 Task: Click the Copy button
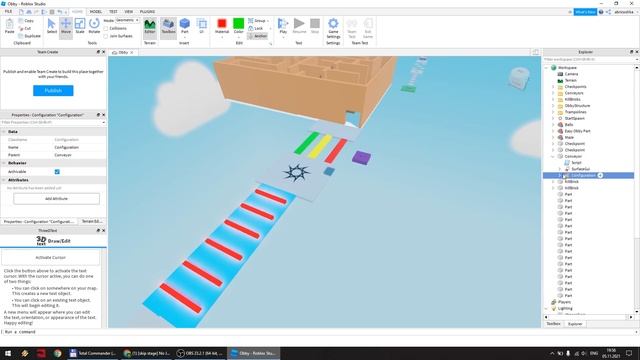click(x=26, y=20)
